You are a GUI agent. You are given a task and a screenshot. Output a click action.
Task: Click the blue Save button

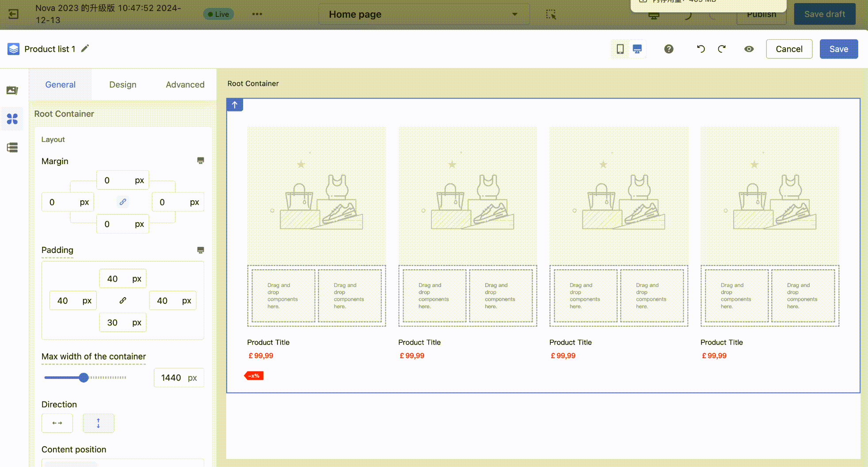[x=838, y=49]
